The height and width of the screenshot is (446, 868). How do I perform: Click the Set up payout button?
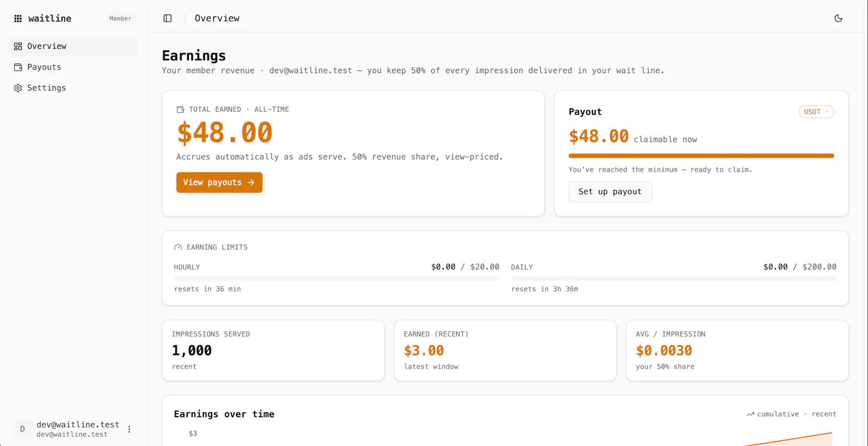coord(610,192)
